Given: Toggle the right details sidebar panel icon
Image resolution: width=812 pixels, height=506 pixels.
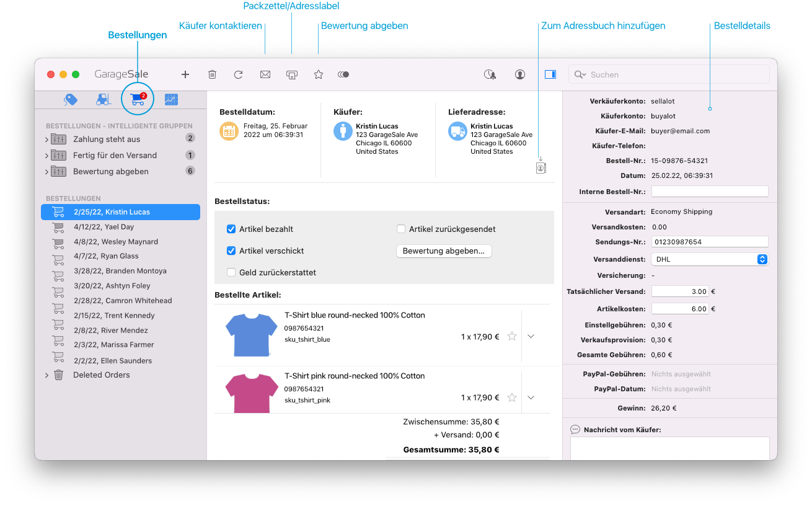Looking at the screenshot, I should 550,74.
